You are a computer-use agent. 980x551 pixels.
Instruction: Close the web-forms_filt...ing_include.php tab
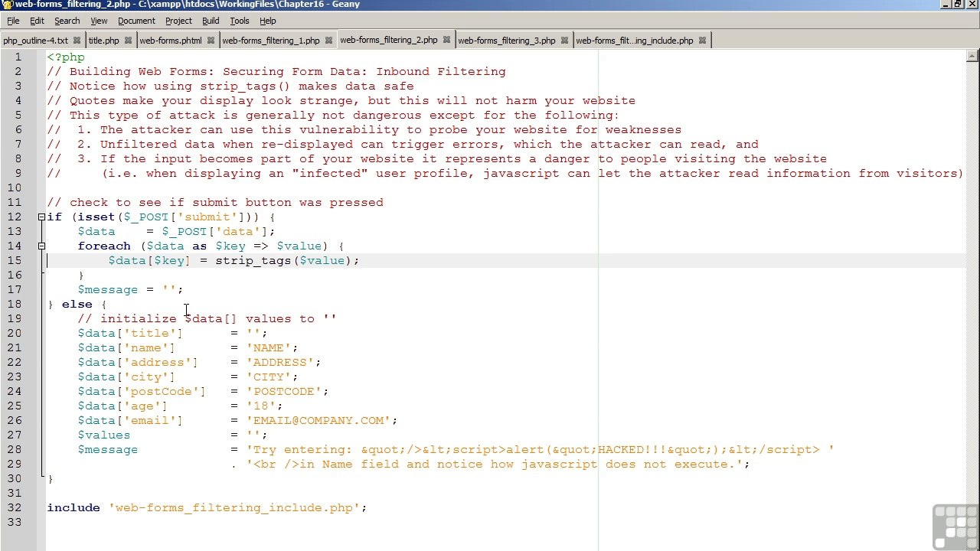[702, 41]
